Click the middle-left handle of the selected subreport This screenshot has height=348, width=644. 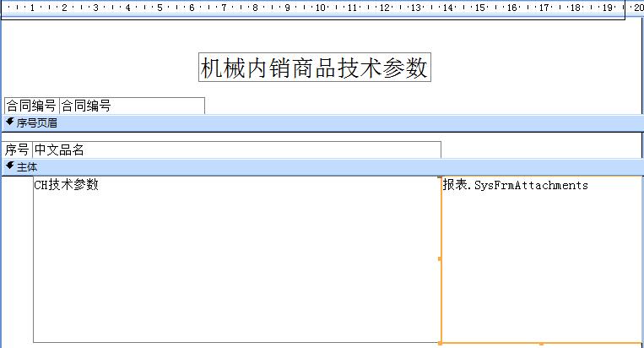click(x=440, y=258)
